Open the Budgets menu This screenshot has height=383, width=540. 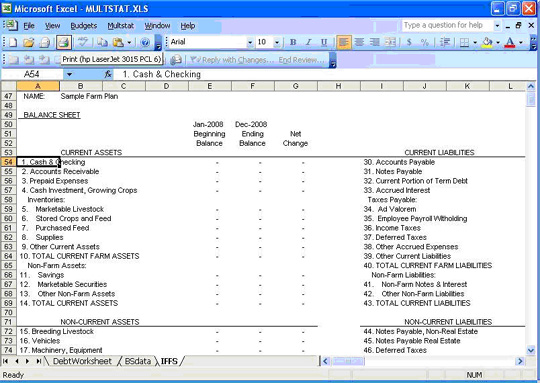pyautogui.click(x=84, y=26)
